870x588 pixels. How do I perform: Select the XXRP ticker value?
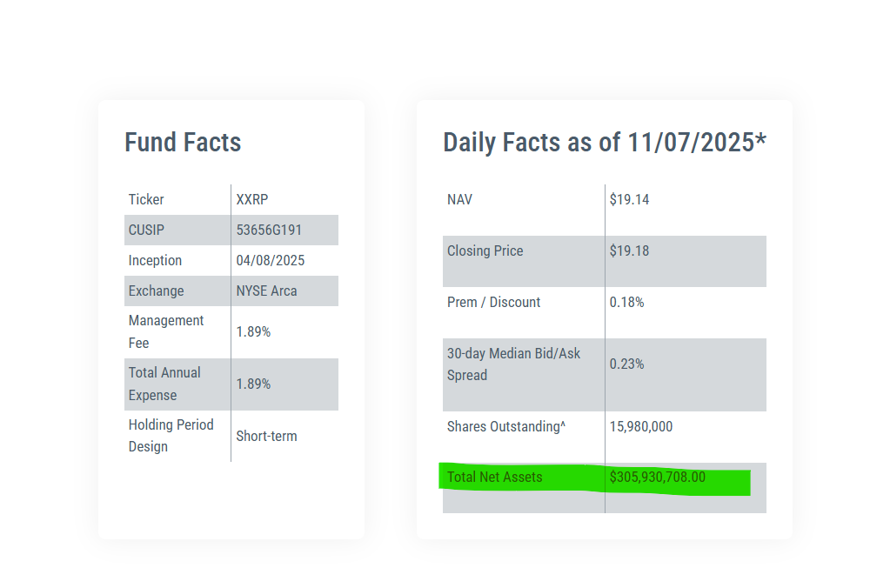point(253,199)
